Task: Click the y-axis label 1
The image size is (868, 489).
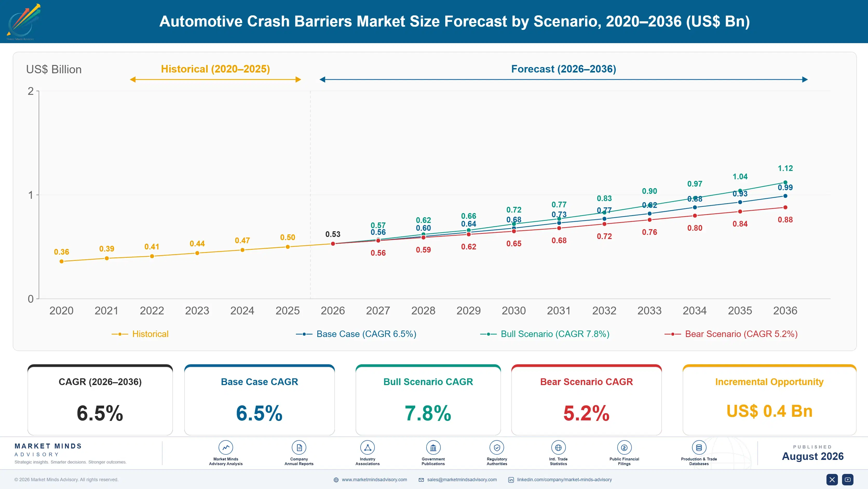Action: (31, 195)
